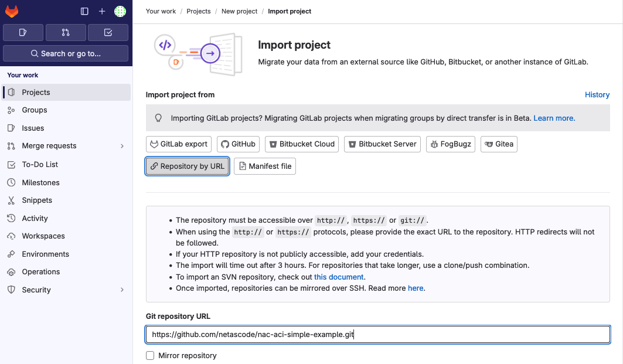
Task: Choose Gitea import source
Action: tap(499, 144)
